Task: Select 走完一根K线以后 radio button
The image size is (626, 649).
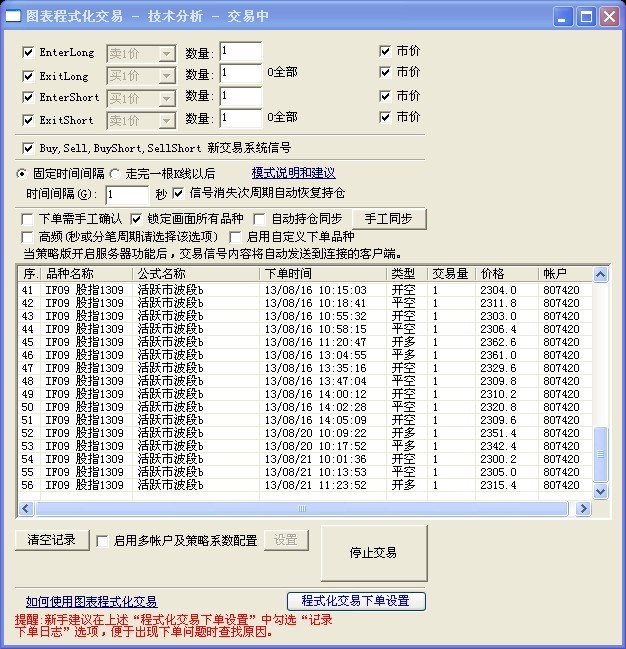Action: 114,174
